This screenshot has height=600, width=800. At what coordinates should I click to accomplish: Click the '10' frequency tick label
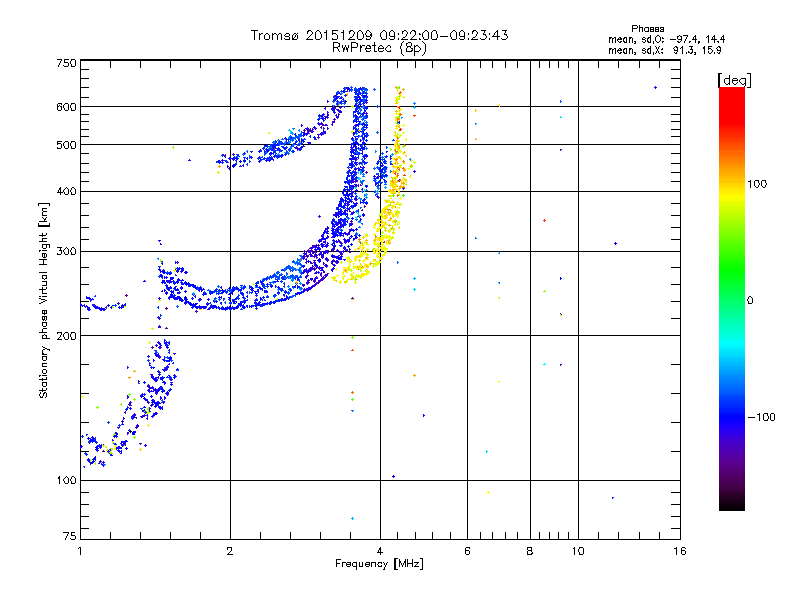[x=578, y=551]
